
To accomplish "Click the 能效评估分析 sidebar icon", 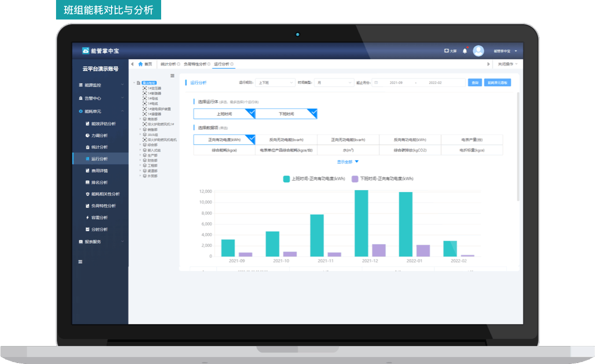I will click(x=88, y=123).
